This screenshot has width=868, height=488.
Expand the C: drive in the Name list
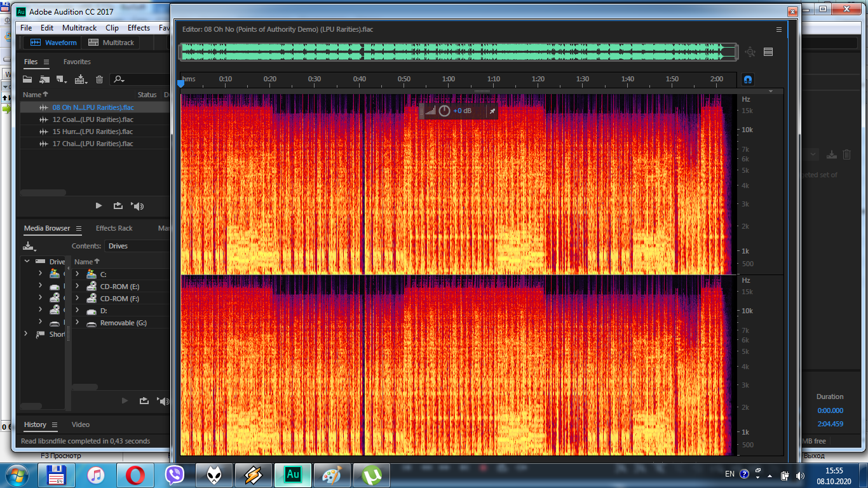[x=77, y=274]
